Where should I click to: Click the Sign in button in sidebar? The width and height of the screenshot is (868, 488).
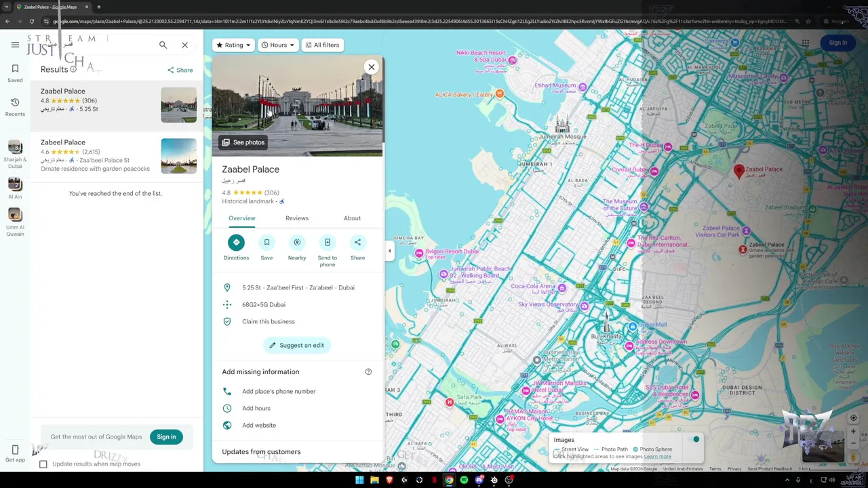point(166,436)
